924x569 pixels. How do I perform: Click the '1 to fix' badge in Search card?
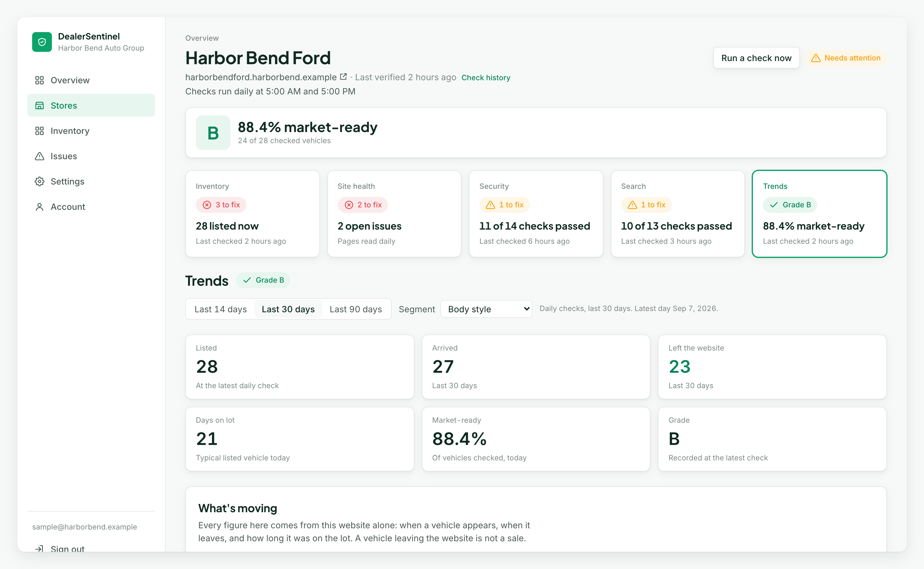(646, 205)
